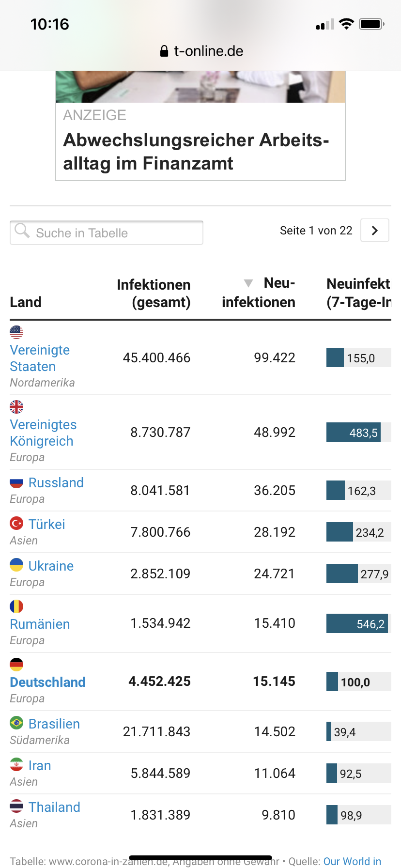Screen dimensions: 401x868
Task: Open the Our World in source link
Action: [x=352, y=861]
